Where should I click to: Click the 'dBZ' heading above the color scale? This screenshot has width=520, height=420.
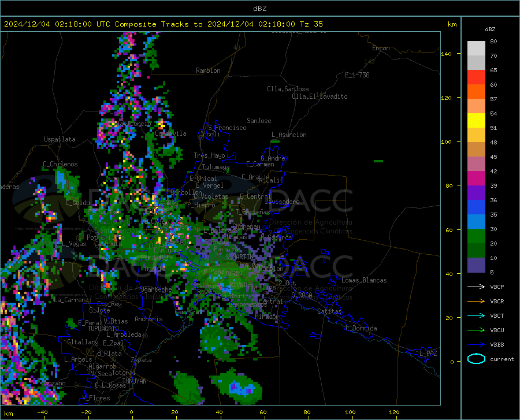tap(490, 29)
